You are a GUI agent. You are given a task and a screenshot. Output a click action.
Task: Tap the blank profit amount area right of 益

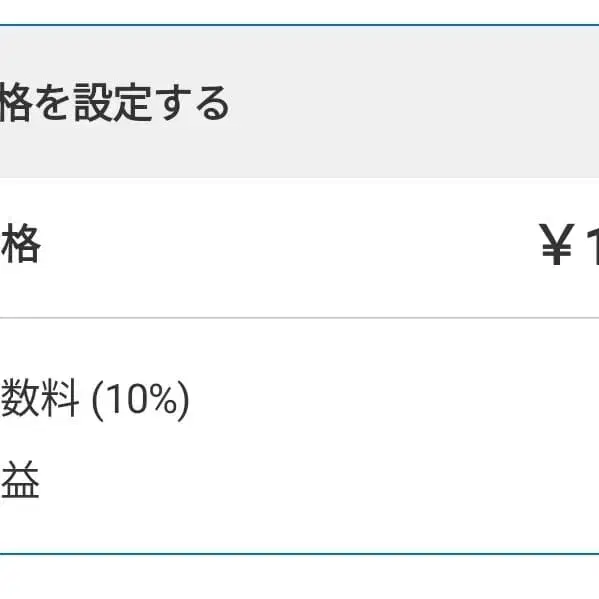click(319, 479)
